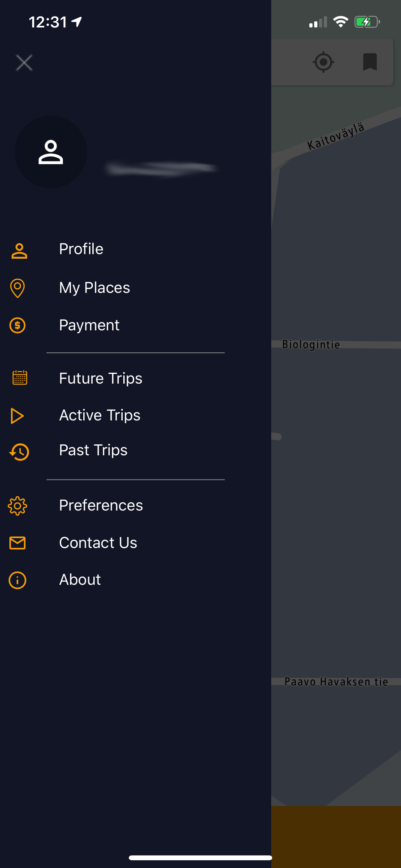This screenshot has width=401, height=868.
Task: Close the side menu with X icon
Action: 24,63
